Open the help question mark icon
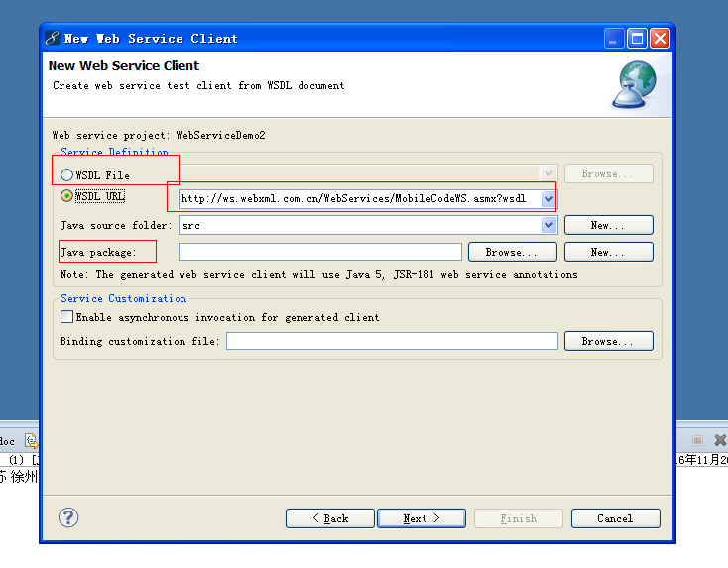 coord(68,517)
